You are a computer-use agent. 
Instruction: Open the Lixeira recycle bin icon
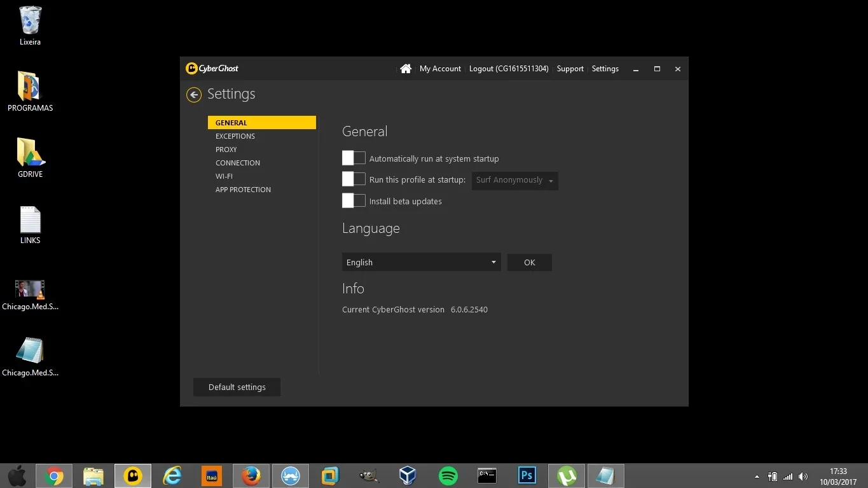pos(30,26)
